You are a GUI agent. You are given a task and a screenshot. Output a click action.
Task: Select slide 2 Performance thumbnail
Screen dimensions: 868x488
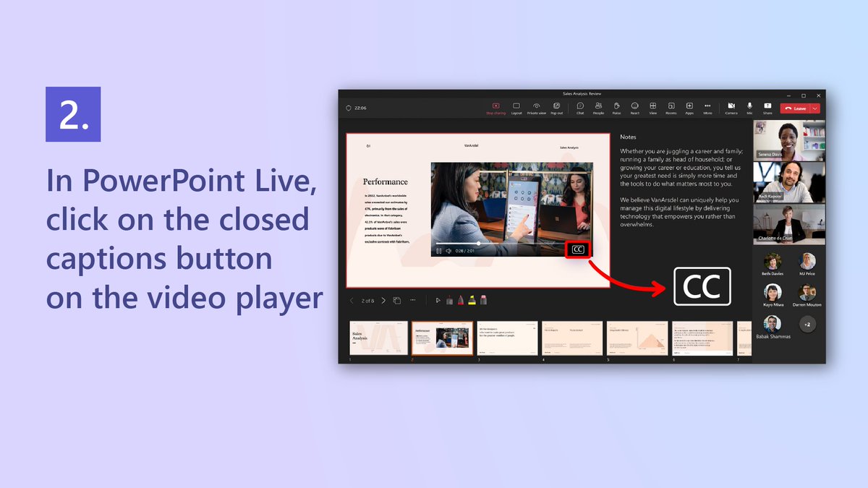tap(442, 338)
